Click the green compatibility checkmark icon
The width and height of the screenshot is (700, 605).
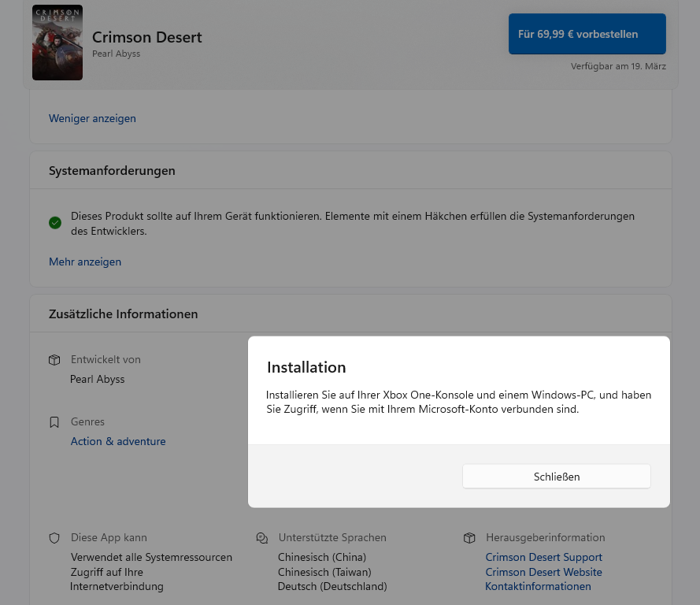coord(55,223)
